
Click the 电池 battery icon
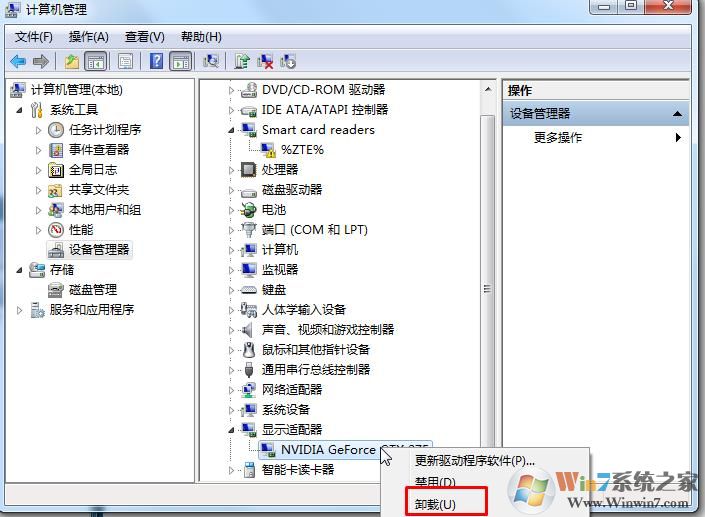pos(248,210)
